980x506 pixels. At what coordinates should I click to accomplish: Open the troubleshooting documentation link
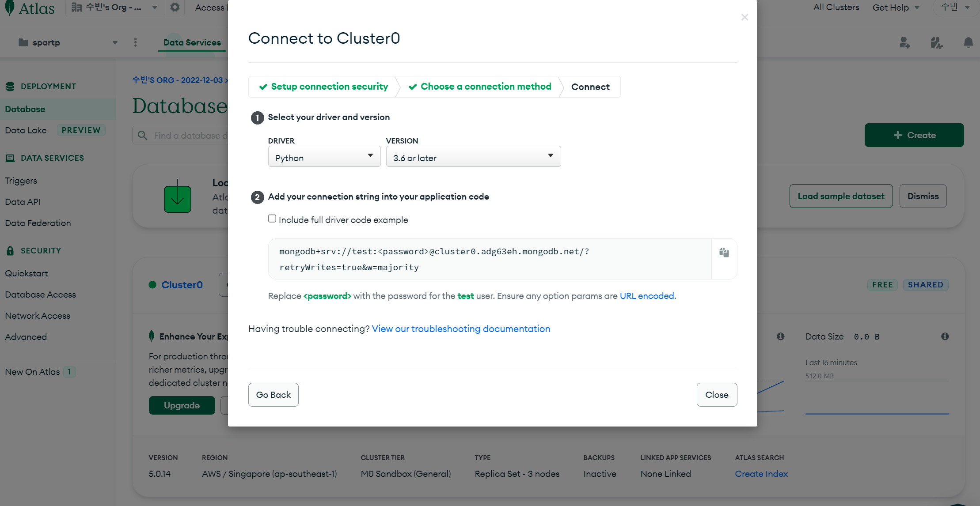click(x=461, y=329)
